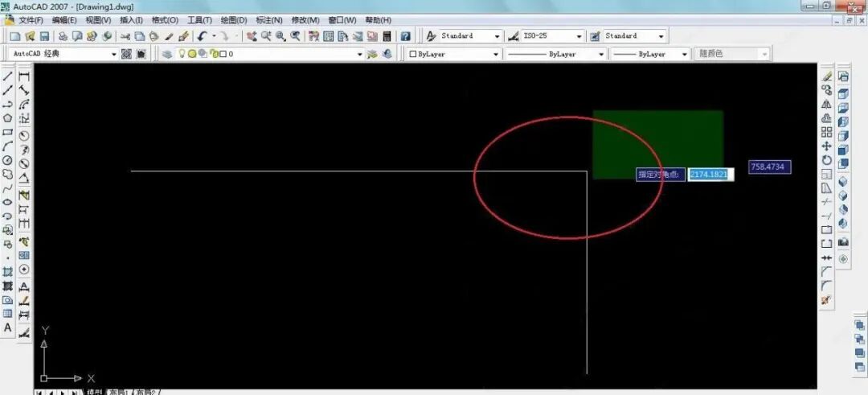Expand the ByLayer lineweight dropdown

(x=684, y=54)
